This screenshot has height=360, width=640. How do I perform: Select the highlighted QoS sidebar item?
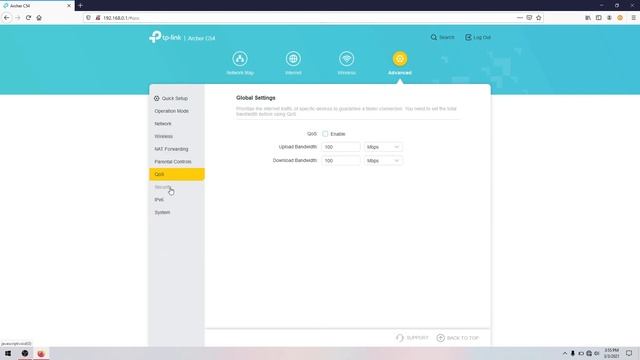176,174
